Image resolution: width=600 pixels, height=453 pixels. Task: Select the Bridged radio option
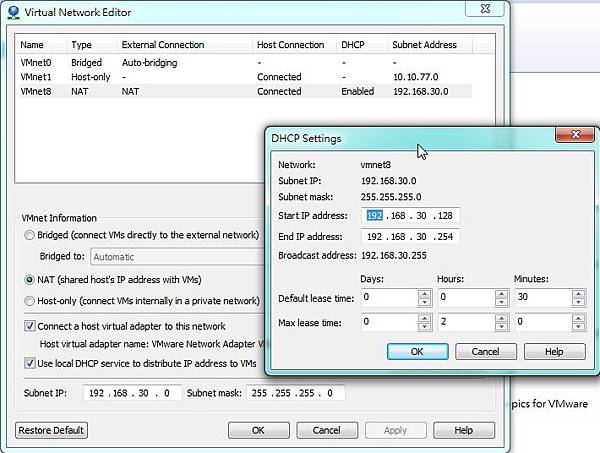[29, 235]
